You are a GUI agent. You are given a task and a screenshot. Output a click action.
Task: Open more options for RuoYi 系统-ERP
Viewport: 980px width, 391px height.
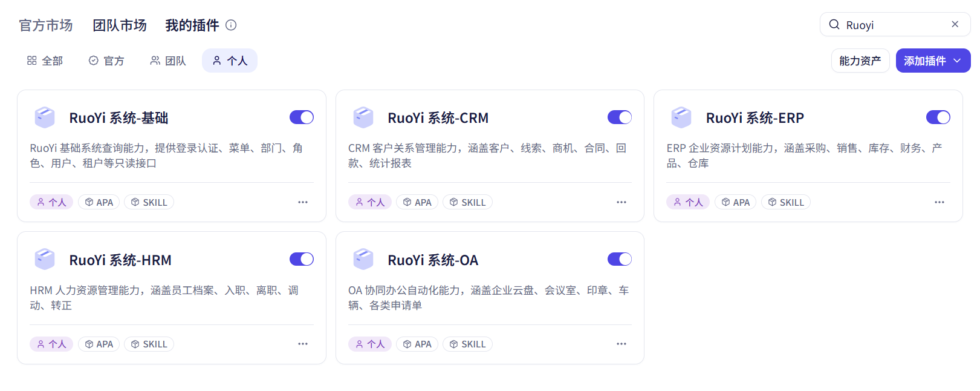[x=939, y=202]
